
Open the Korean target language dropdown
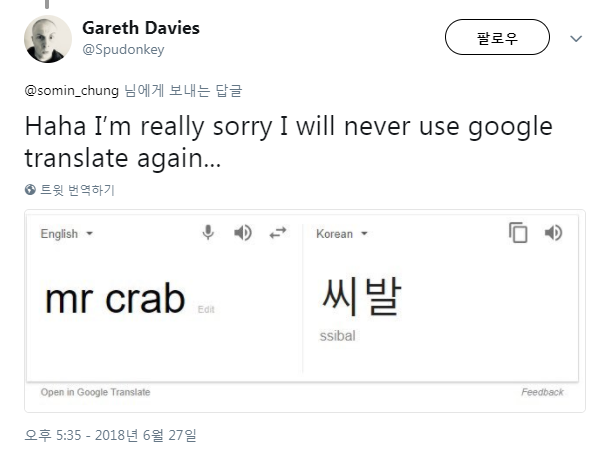(x=342, y=234)
